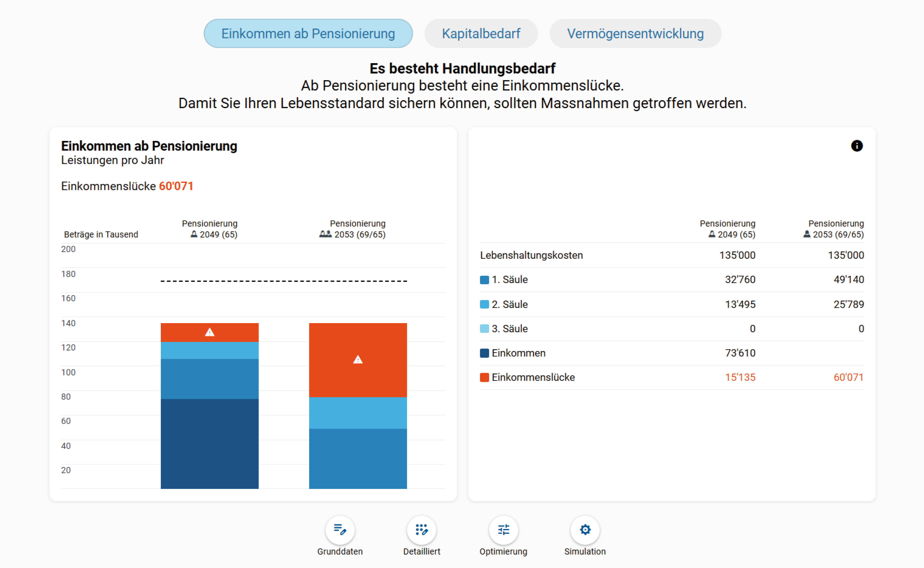Open Grunddaten edit icon
Screen dimensions: 924x568
tap(340, 530)
